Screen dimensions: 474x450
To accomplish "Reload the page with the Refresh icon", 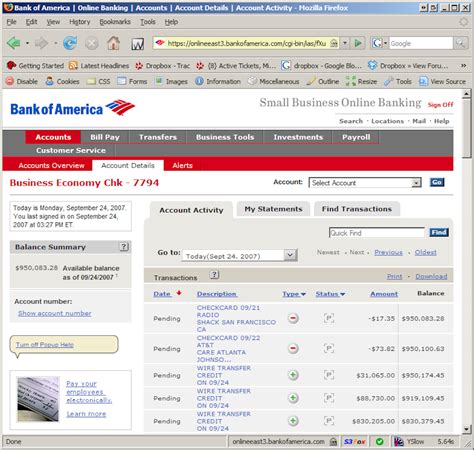I will (70, 43).
